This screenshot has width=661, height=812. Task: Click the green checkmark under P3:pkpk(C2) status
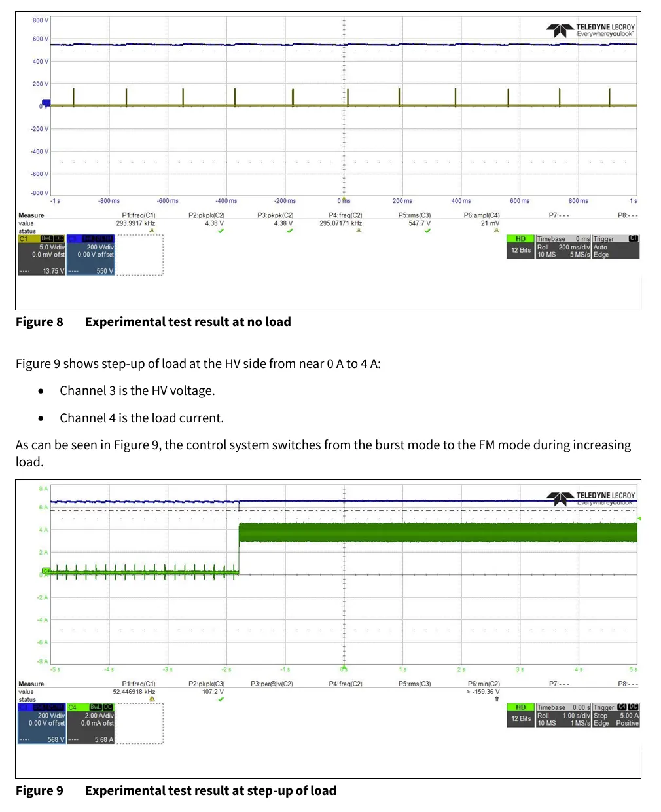[x=290, y=231]
